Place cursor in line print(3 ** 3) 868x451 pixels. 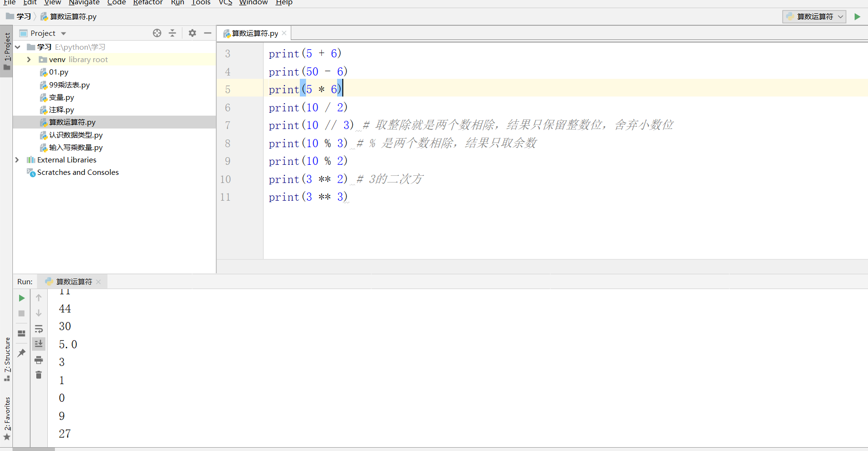[308, 197]
